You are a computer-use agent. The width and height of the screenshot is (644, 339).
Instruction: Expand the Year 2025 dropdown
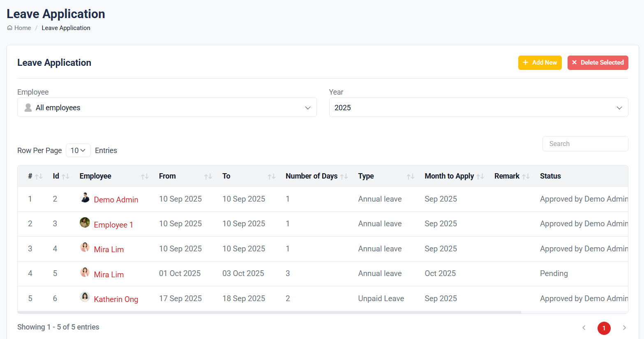pos(478,107)
